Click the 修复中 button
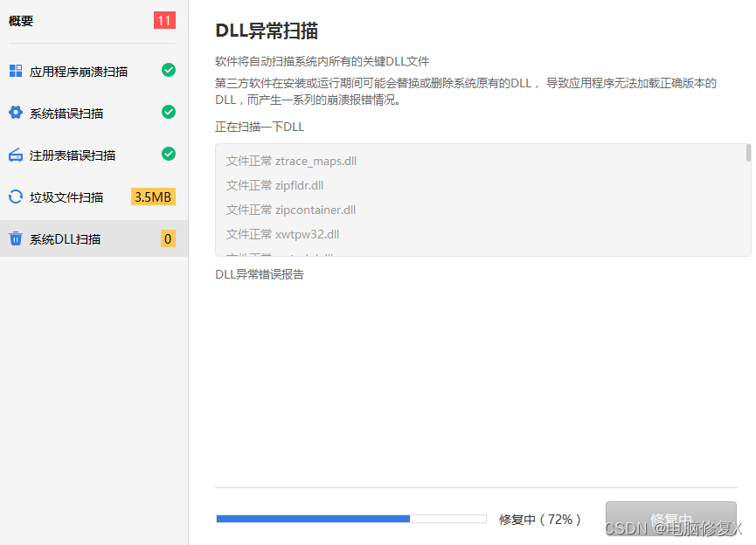This screenshot has height=545, width=756. [670, 519]
